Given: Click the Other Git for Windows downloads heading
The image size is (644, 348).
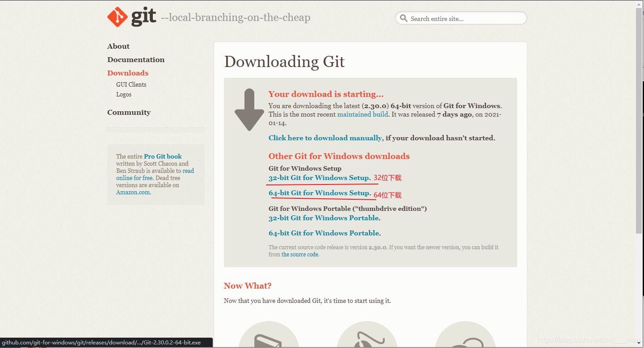Looking at the screenshot, I should point(339,156).
